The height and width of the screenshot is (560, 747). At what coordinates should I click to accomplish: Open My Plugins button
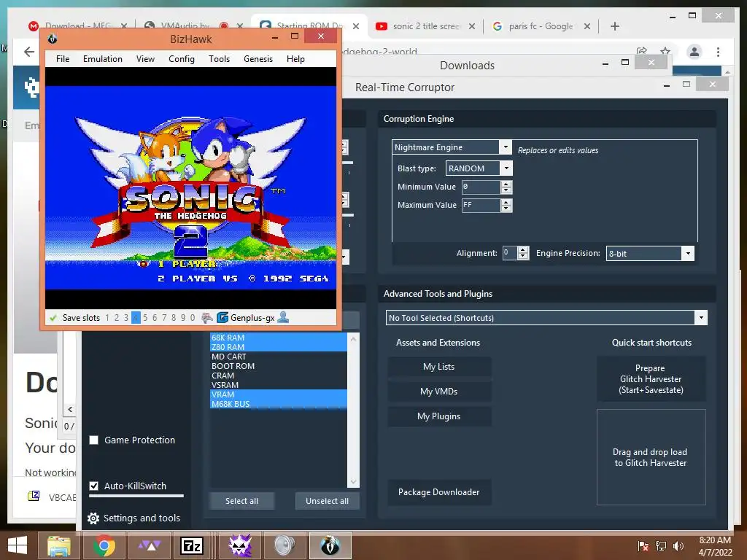(x=438, y=416)
